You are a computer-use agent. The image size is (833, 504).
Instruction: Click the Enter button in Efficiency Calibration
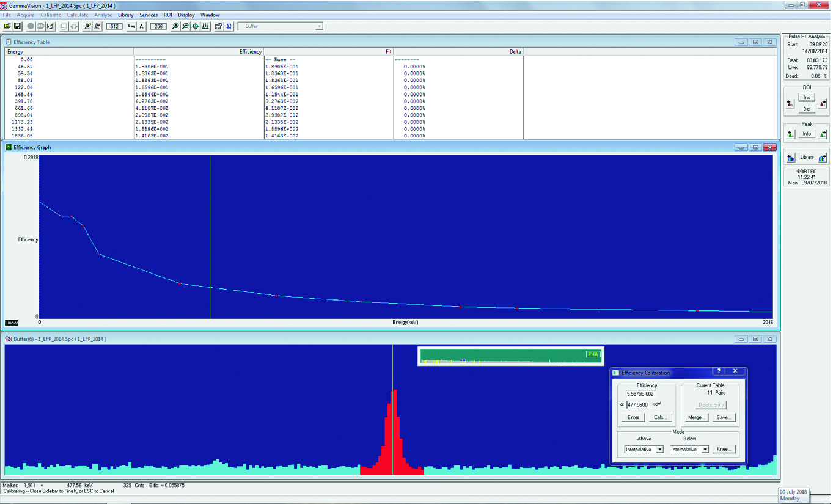633,417
